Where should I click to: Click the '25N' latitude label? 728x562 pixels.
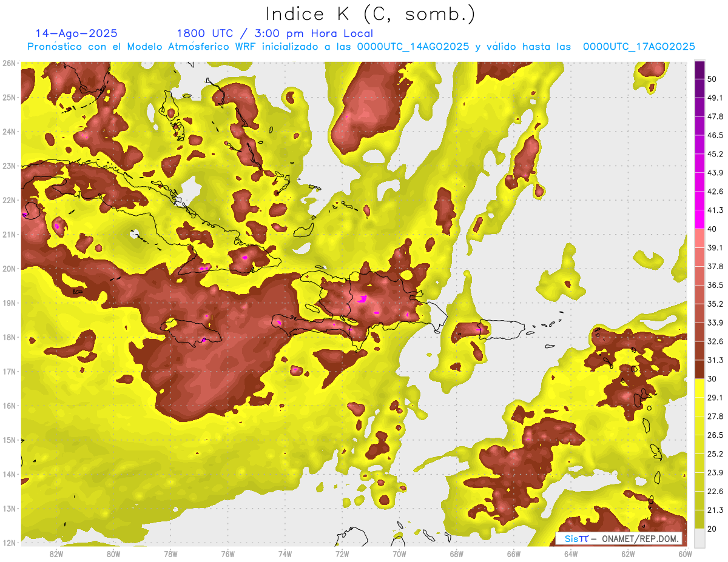(x=9, y=98)
